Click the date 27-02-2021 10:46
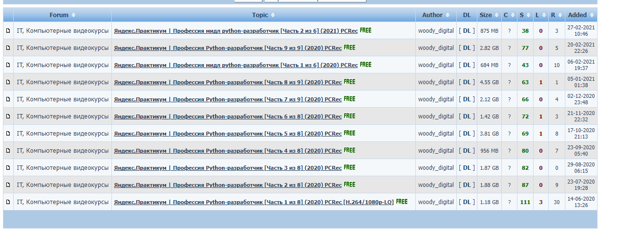This screenshot has width=644, height=231. [x=581, y=31]
